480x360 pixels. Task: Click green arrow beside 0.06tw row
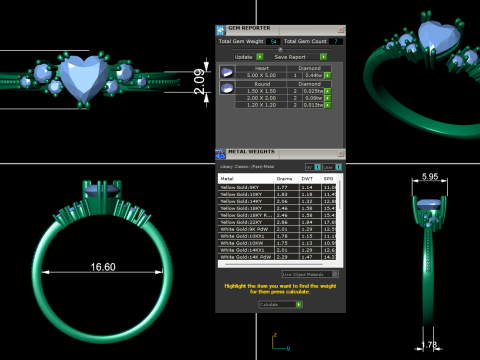pos(327,98)
